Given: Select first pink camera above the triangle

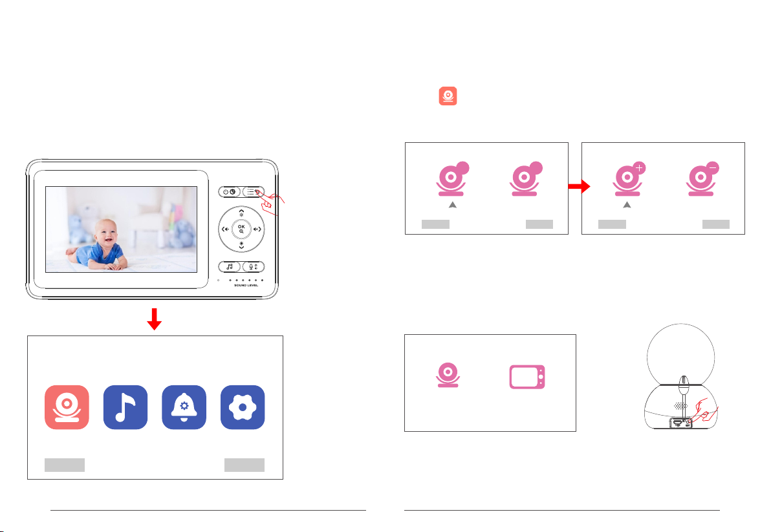Looking at the screenshot, I should coord(452,179).
